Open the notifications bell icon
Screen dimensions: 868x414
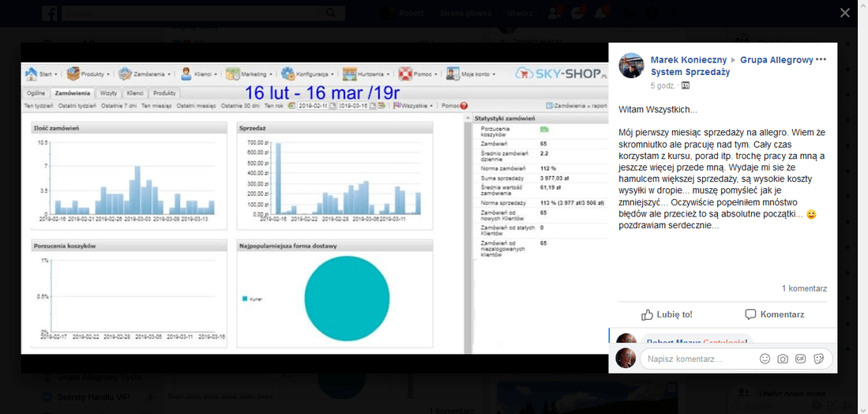(600, 13)
